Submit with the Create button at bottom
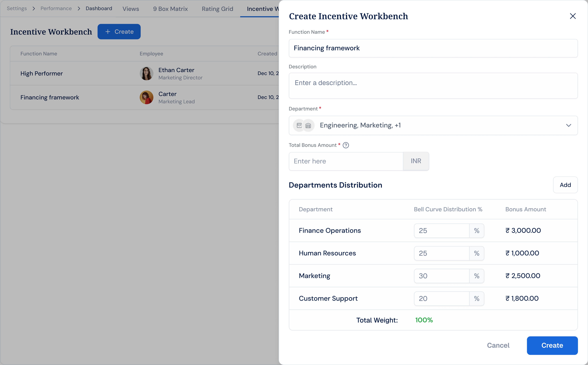 (552, 345)
